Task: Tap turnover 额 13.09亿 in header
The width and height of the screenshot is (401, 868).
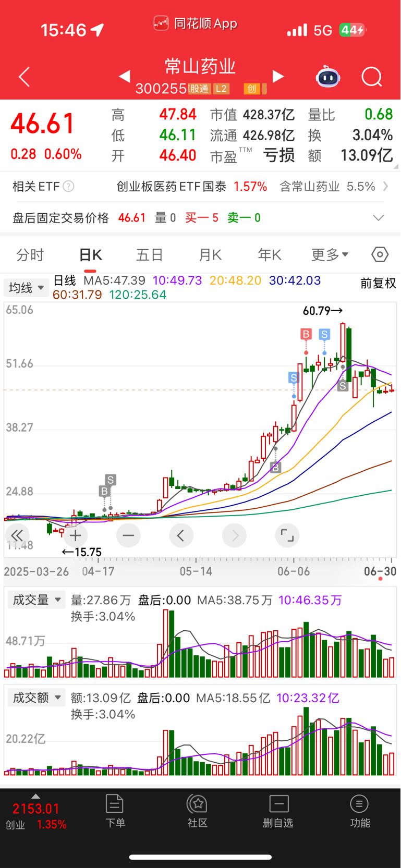Action: coord(350,155)
